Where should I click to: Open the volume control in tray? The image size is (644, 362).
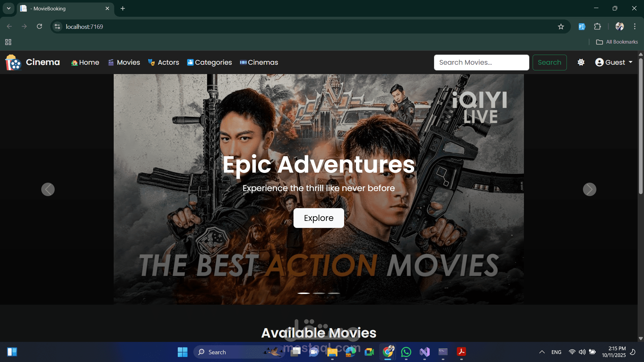582,352
